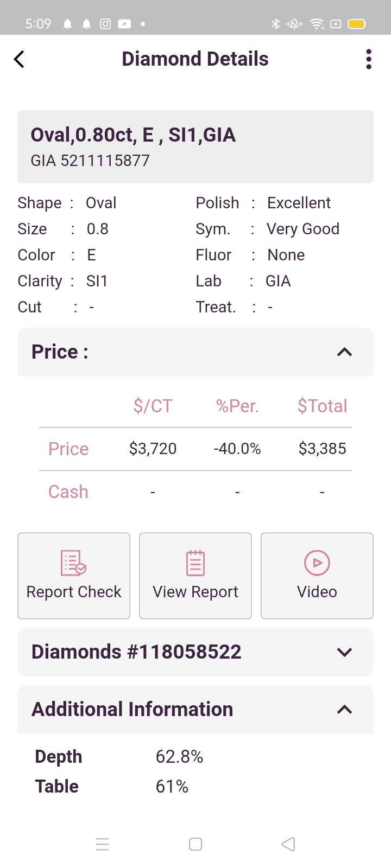Tap the Instagram notification icon in status bar

[x=106, y=24]
